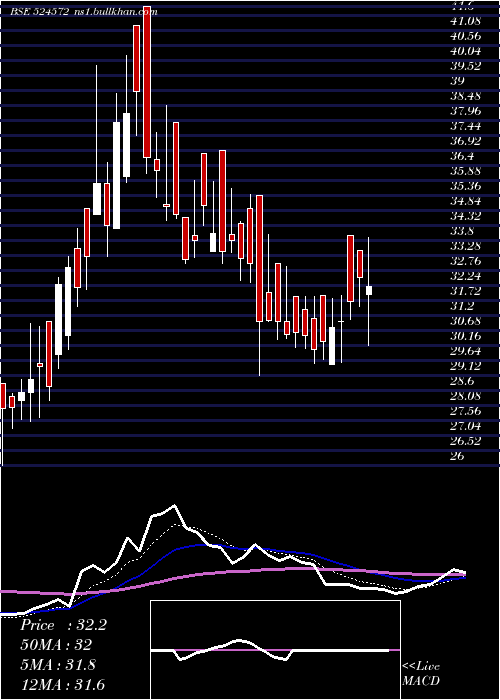This screenshot has height=700, width=500.
Task: Select the 38.48 price axis label
Action: tap(465, 96)
